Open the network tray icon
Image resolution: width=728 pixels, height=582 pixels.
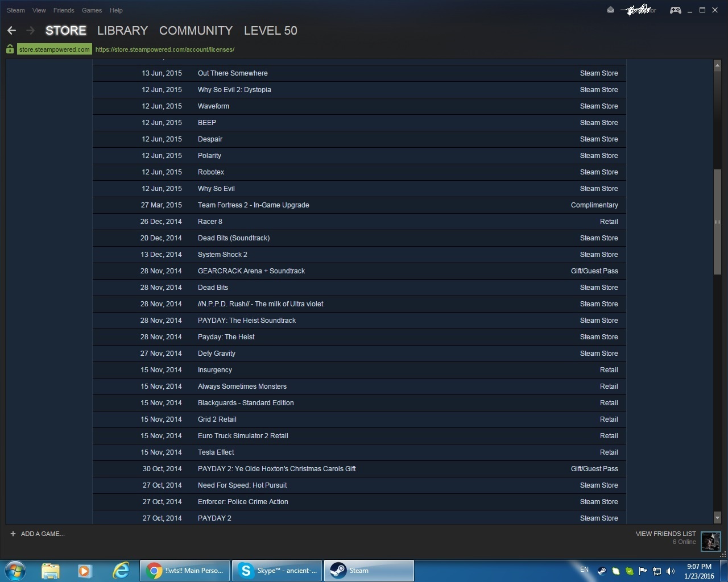(x=657, y=571)
